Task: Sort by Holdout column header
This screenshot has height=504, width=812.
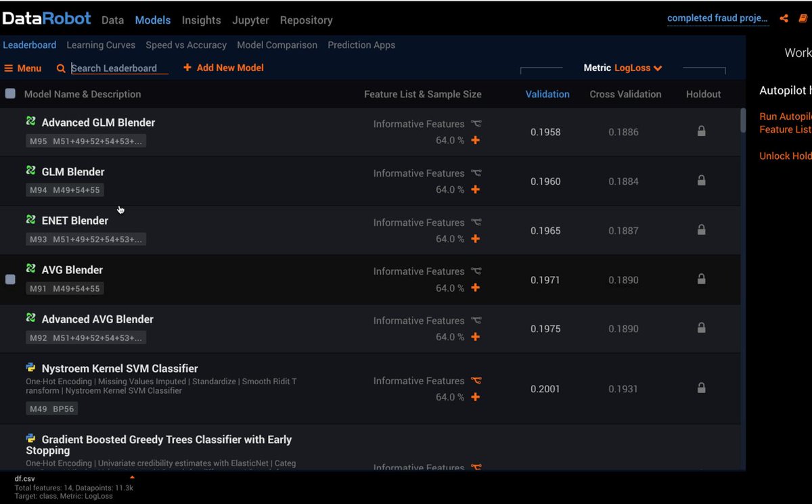Action: 703,94
